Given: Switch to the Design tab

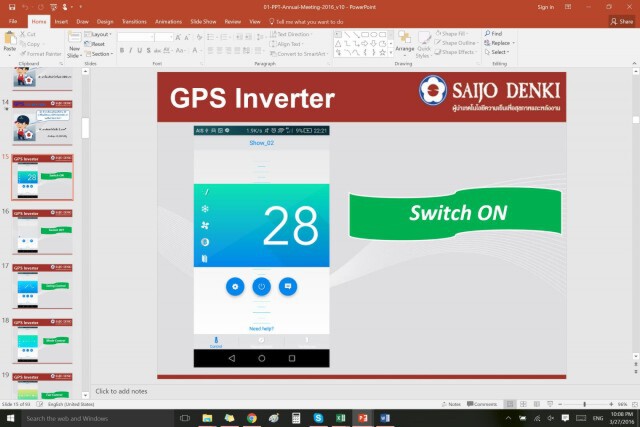Looking at the screenshot, I should [x=105, y=22].
